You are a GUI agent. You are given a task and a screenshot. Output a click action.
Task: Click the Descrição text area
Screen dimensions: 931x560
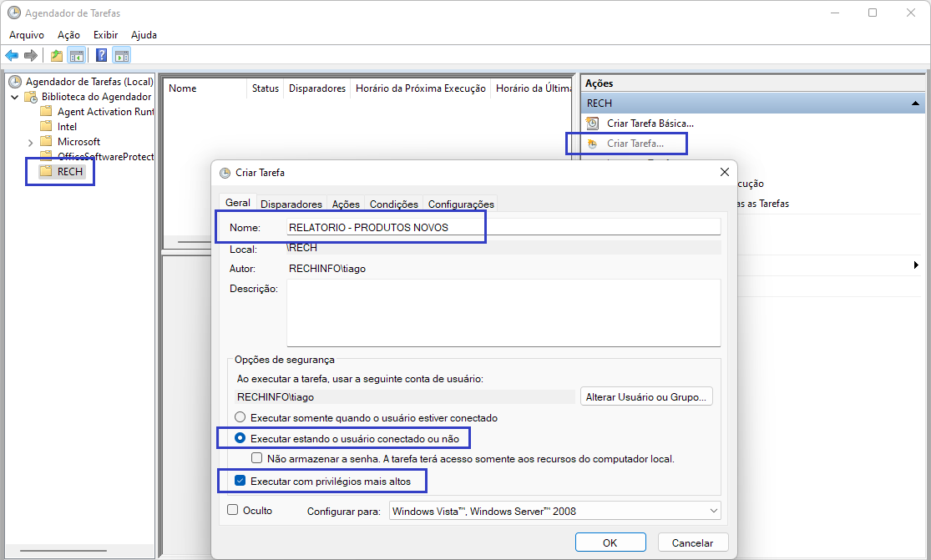click(x=503, y=313)
